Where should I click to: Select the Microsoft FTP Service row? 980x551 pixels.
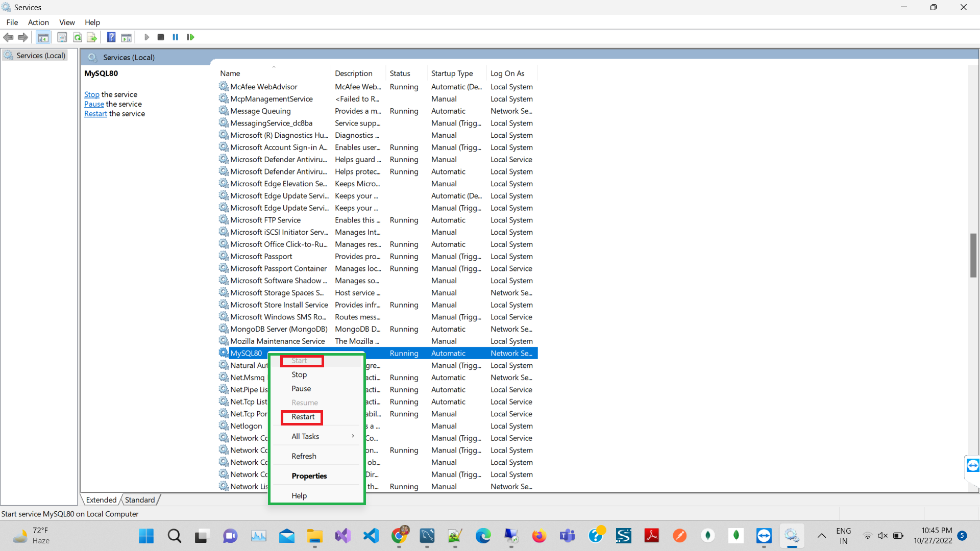click(x=378, y=220)
